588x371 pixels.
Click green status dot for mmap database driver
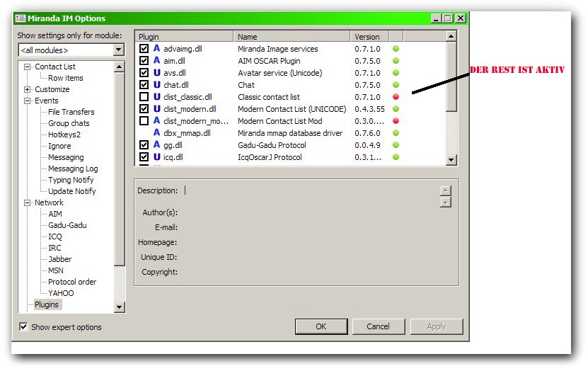(396, 133)
